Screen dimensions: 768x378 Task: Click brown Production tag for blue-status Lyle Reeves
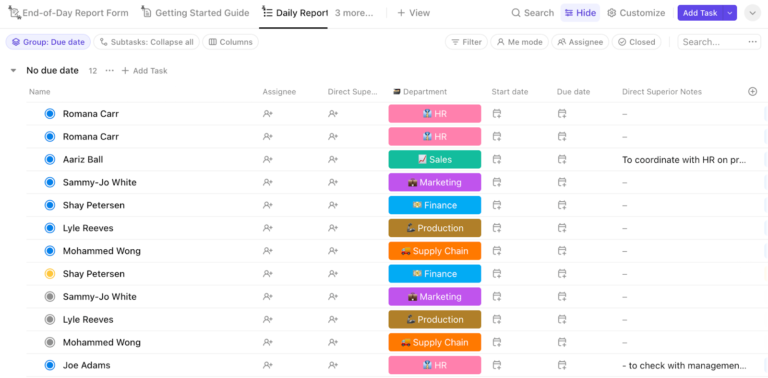coord(434,228)
